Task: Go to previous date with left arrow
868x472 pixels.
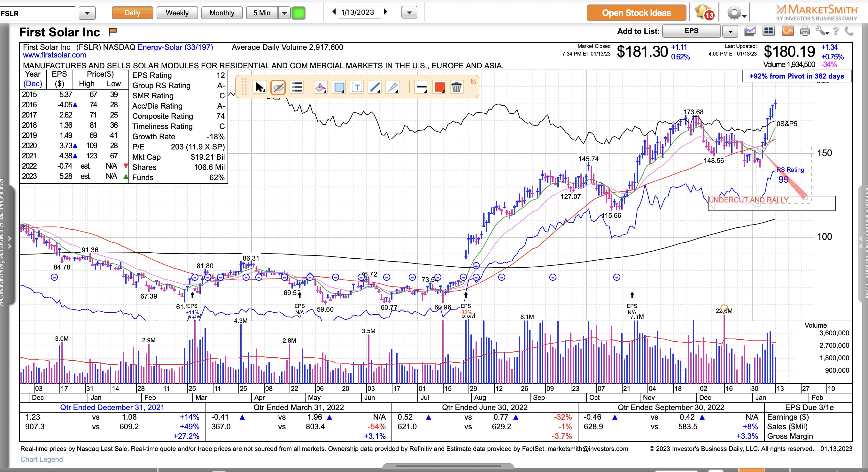Action: point(334,12)
